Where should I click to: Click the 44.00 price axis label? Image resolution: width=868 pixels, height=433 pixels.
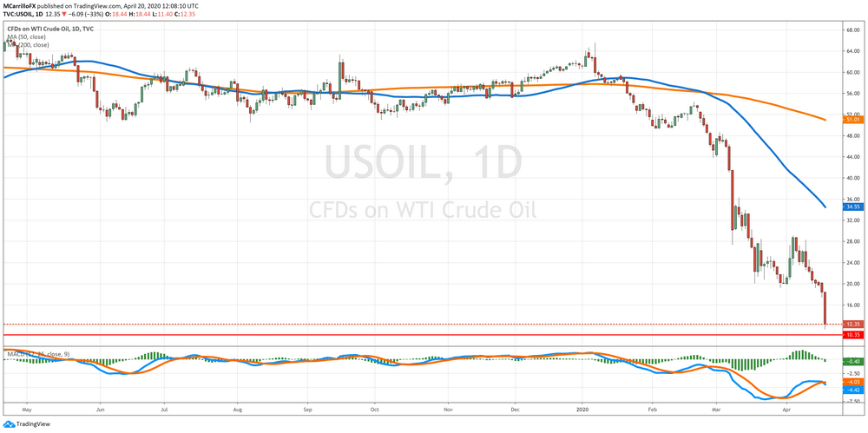tap(852, 157)
